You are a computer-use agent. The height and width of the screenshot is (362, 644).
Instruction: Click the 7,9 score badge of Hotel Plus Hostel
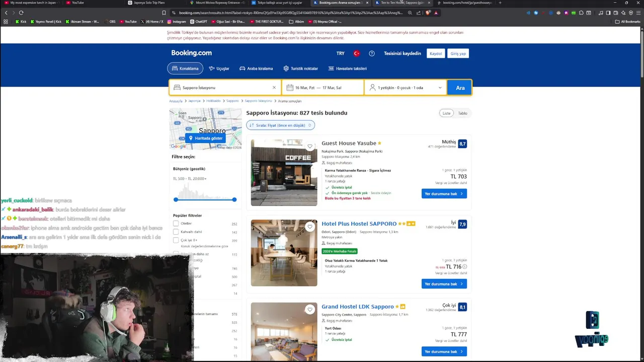462,224
